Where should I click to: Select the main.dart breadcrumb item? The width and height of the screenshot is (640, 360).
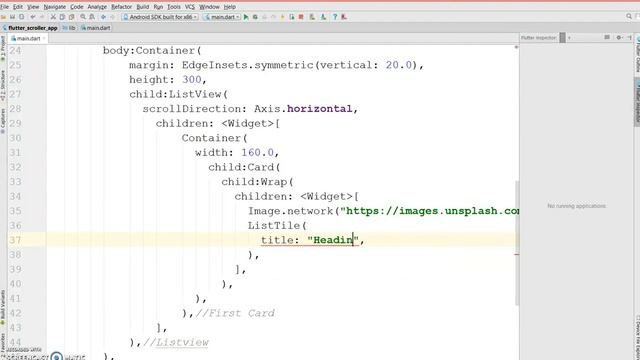tap(96, 28)
